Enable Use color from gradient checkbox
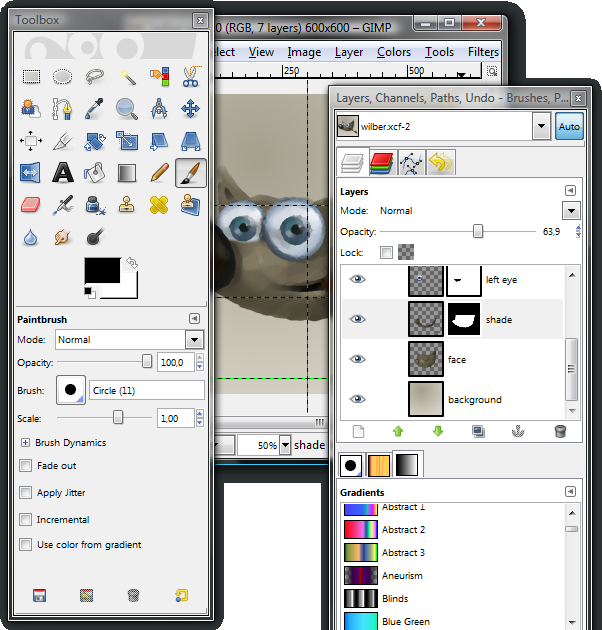 (26, 545)
